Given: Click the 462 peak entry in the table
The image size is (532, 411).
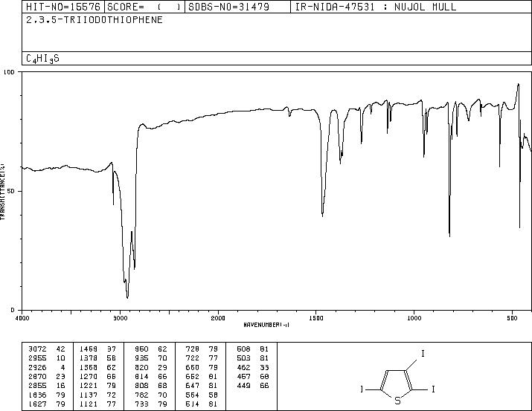Looking at the screenshot, I should [243, 367].
